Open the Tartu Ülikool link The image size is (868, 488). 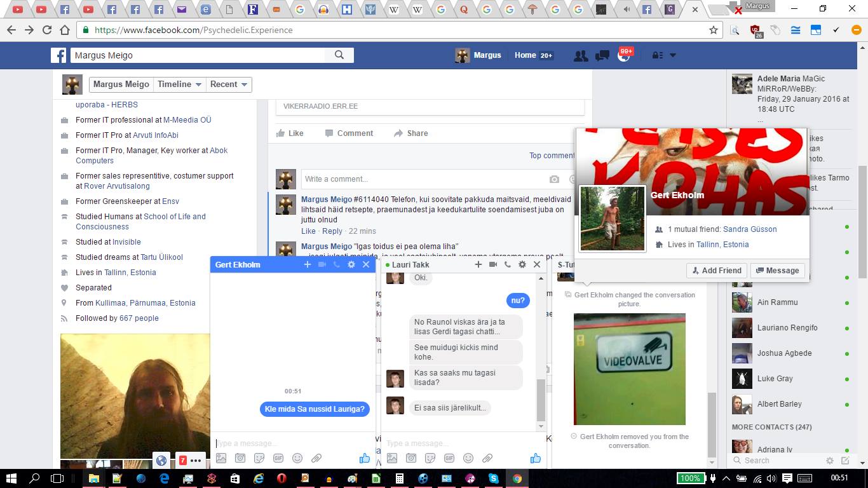(162, 257)
